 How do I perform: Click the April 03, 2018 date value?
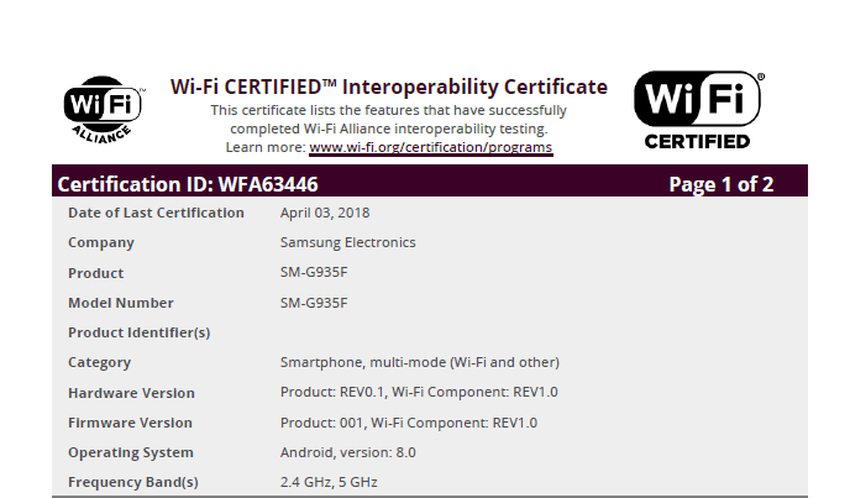[325, 212]
